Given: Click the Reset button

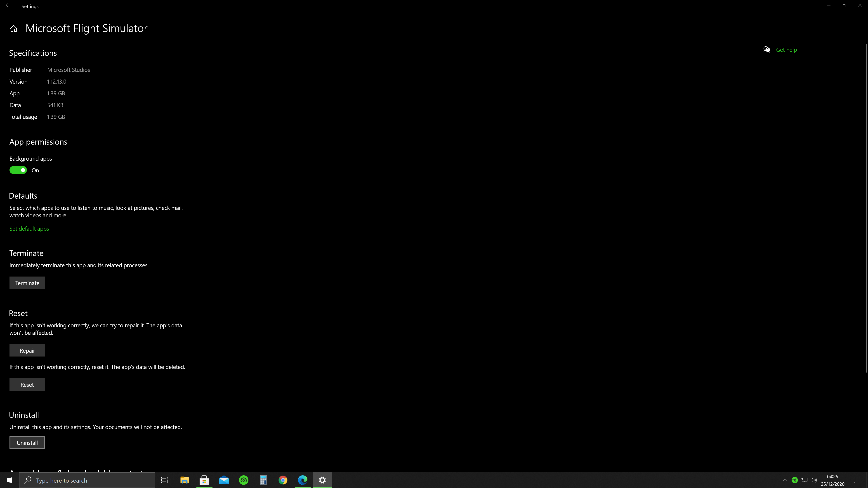Looking at the screenshot, I should click(27, 385).
